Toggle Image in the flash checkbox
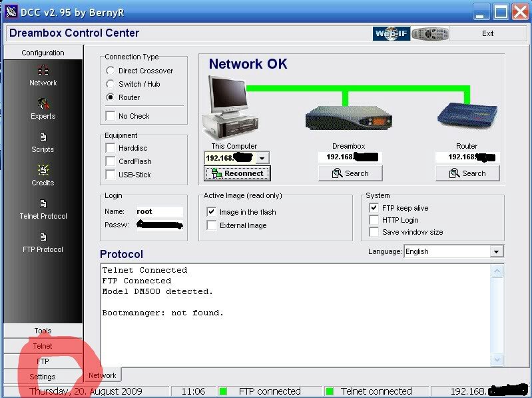The height and width of the screenshot is (398, 532). click(211, 212)
